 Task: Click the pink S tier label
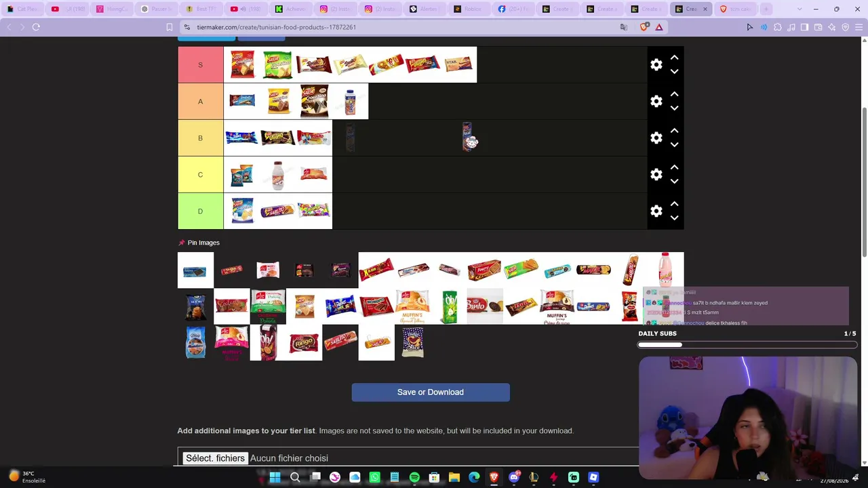[x=200, y=64]
